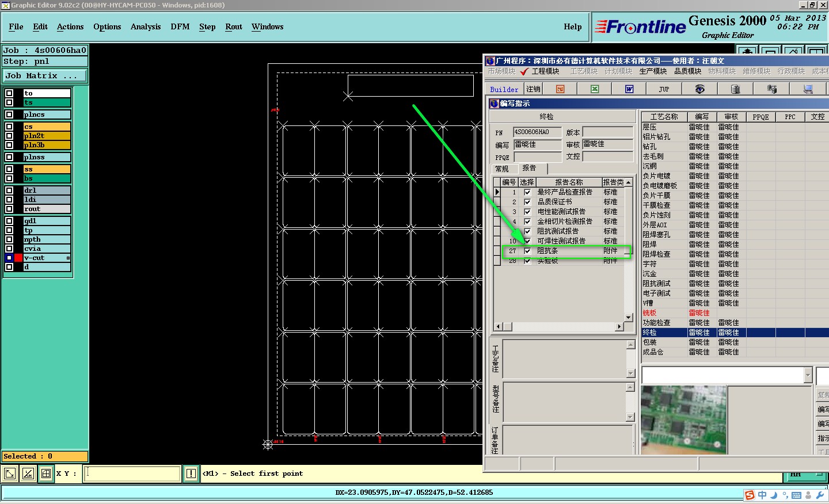Toggle checkbox for 阻抗条 report row

(x=527, y=251)
